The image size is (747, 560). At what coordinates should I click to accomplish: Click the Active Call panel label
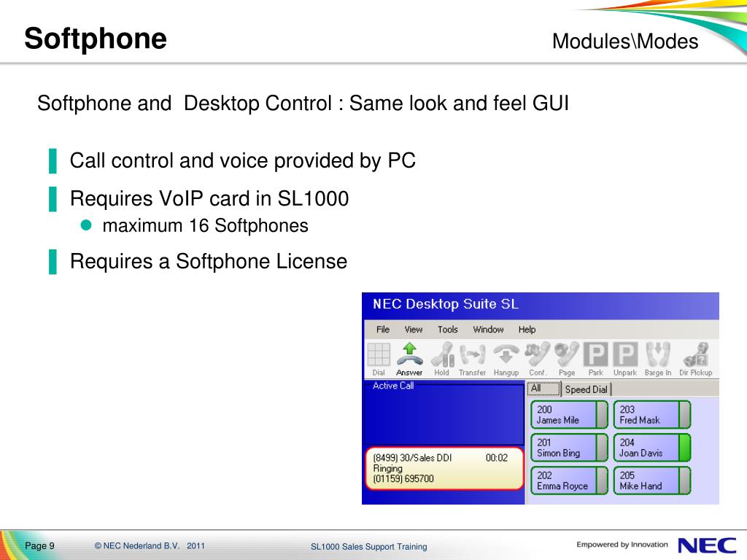point(393,386)
